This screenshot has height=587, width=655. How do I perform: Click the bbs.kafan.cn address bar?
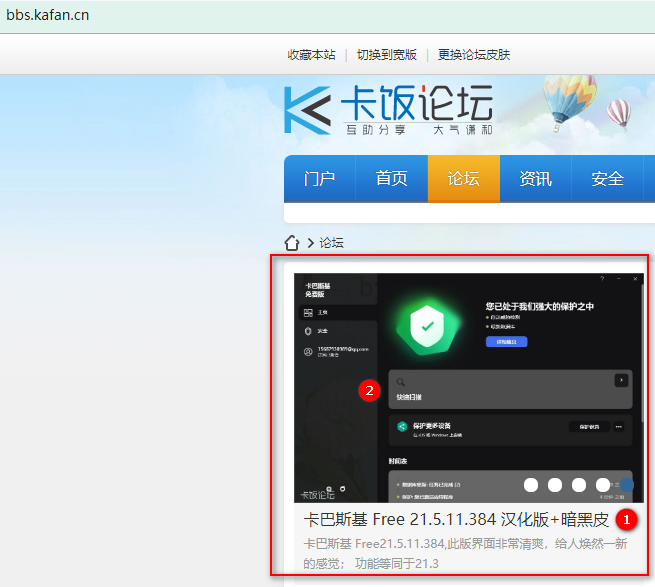[x=328, y=15]
